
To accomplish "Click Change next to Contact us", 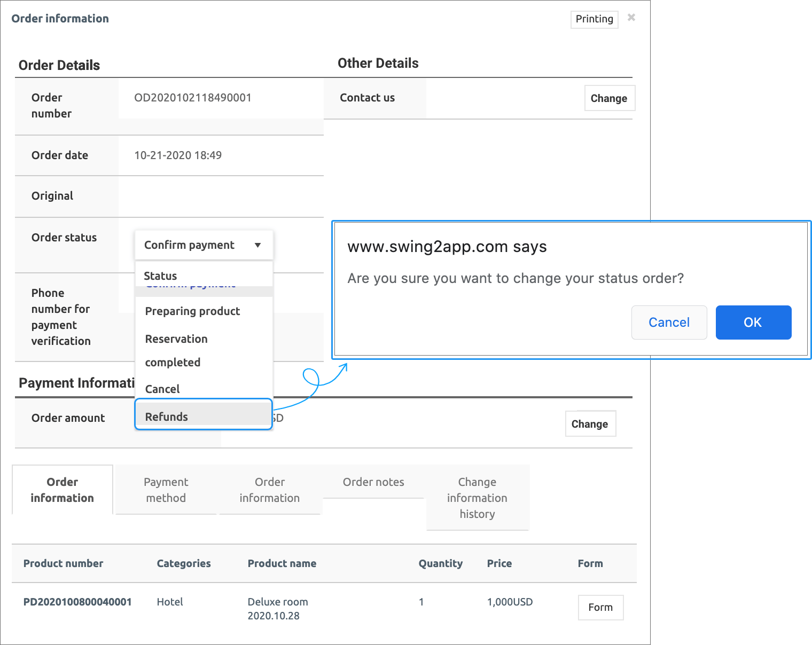I will (608, 98).
